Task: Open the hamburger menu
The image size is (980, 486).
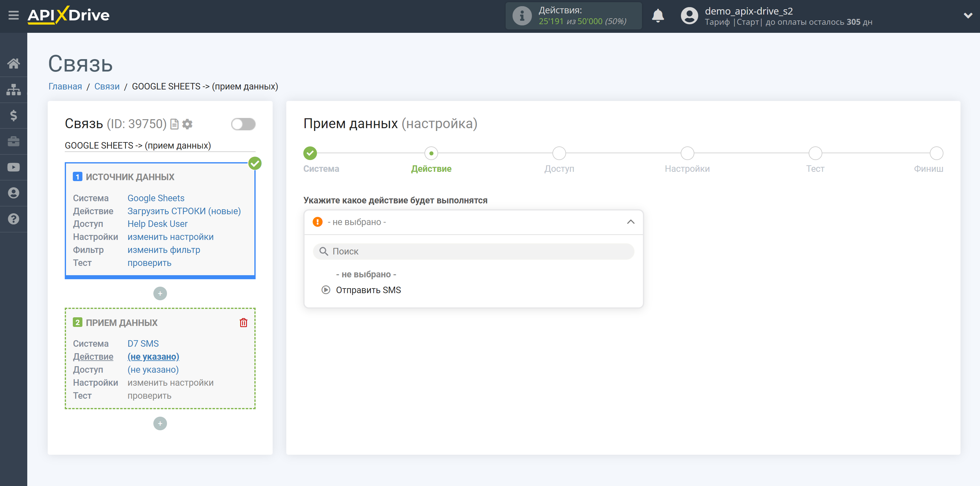Action: click(14, 15)
